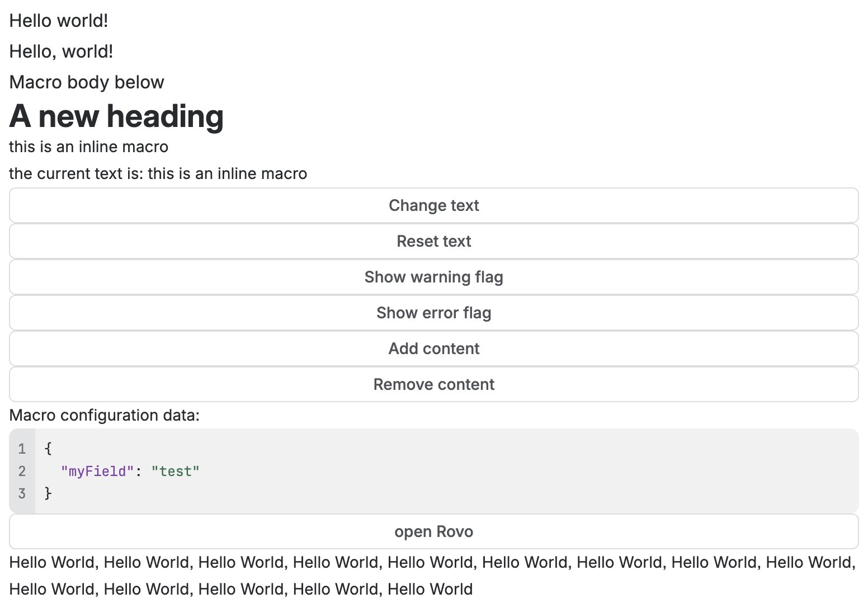Click the Hello, world! paragraph
The width and height of the screenshot is (868, 603).
pos(60,51)
